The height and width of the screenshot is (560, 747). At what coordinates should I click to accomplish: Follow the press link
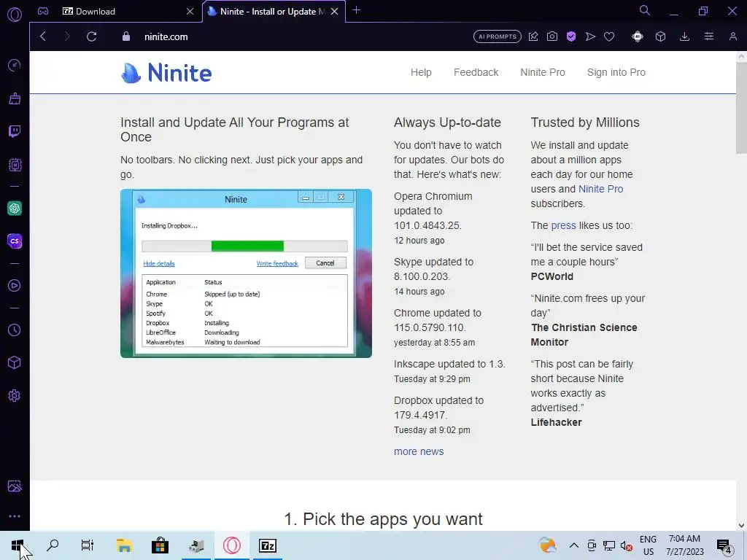point(563,226)
